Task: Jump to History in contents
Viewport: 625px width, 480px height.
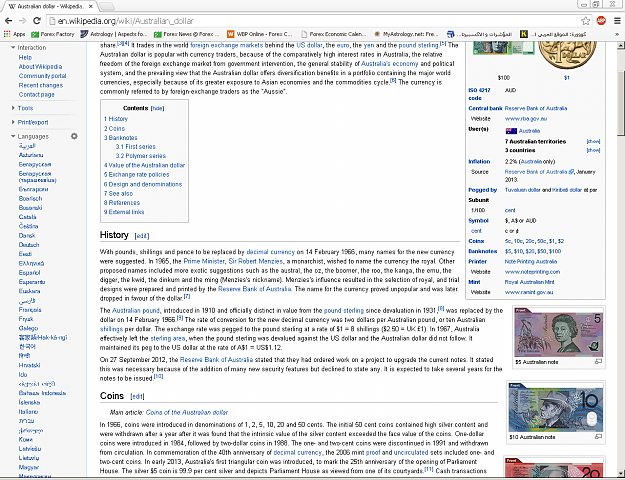Action: click(x=116, y=119)
